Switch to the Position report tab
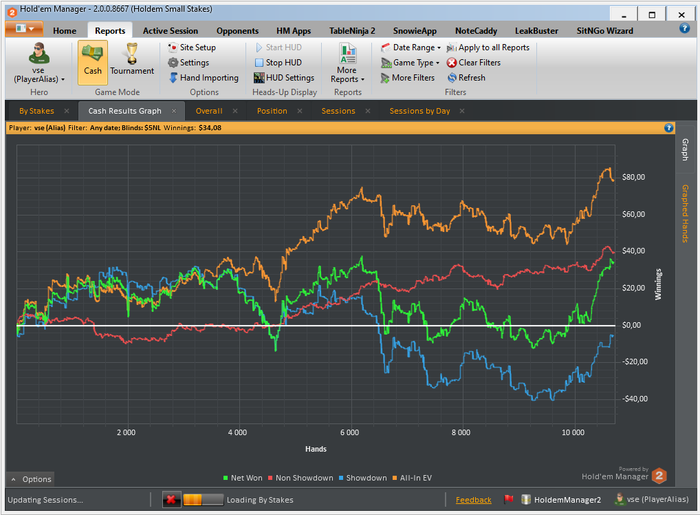Screen dimensions: 700x515 pyautogui.click(x=272, y=111)
